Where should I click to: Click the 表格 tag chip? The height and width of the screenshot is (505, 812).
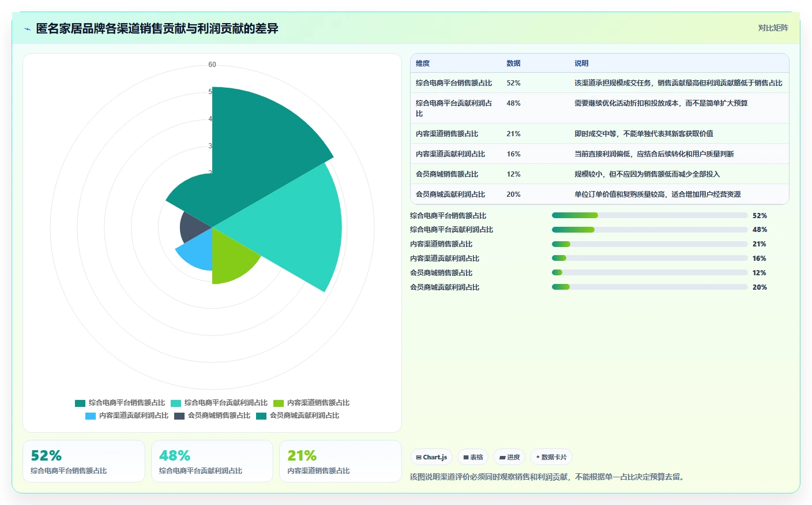(473, 457)
